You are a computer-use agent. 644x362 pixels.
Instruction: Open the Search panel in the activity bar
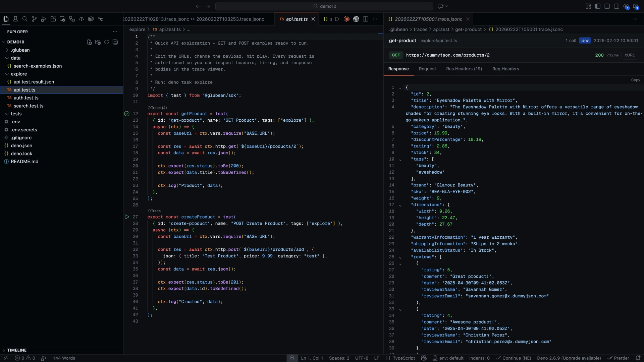tap(25, 19)
